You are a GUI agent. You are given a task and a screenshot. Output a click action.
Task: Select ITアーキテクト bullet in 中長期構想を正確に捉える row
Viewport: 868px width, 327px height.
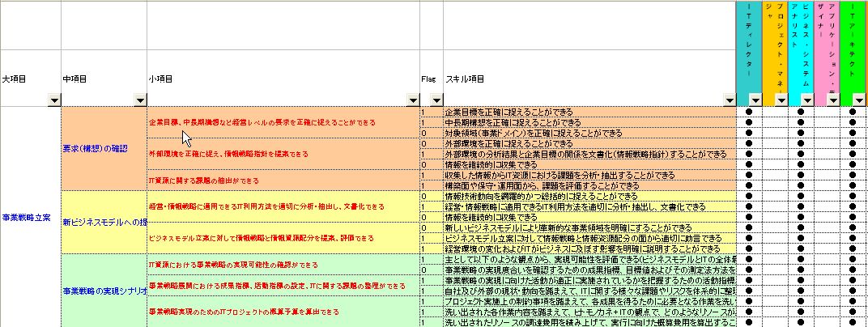[853, 122]
